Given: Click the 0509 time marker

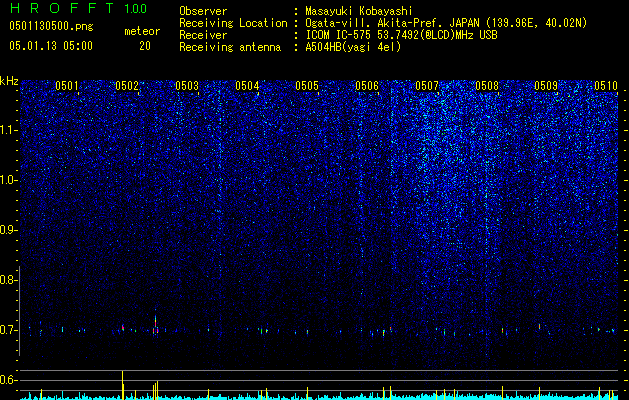Looking at the screenshot, I should (x=546, y=85).
